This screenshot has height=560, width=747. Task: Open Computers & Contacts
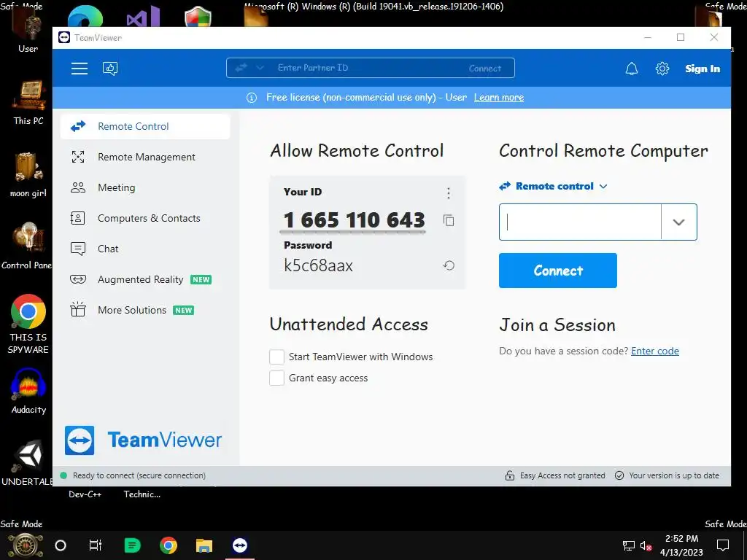145,218
